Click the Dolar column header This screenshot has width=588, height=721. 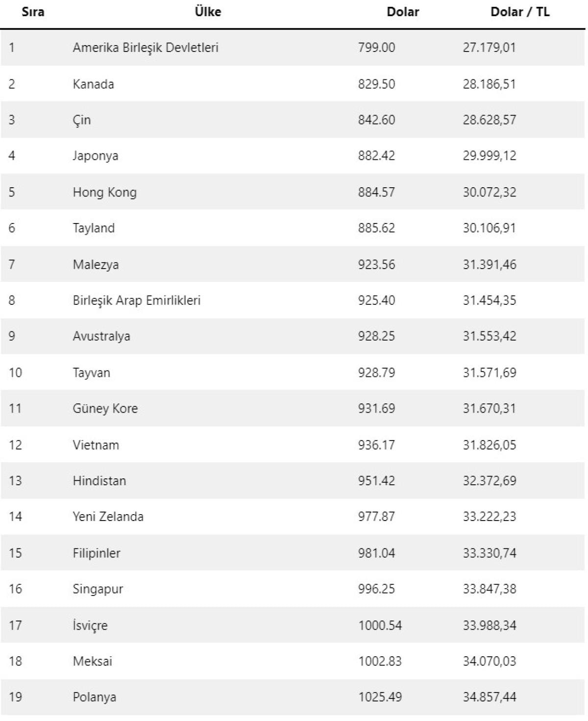[402, 12]
